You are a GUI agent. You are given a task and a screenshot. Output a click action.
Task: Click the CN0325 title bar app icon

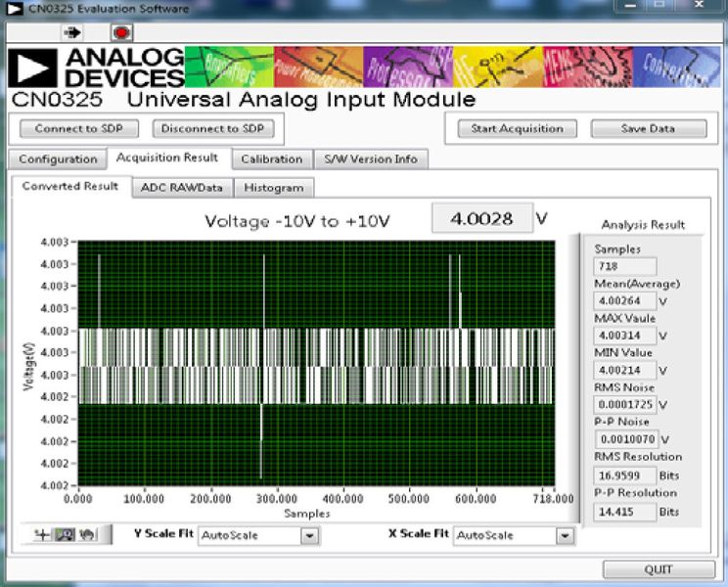15,9
